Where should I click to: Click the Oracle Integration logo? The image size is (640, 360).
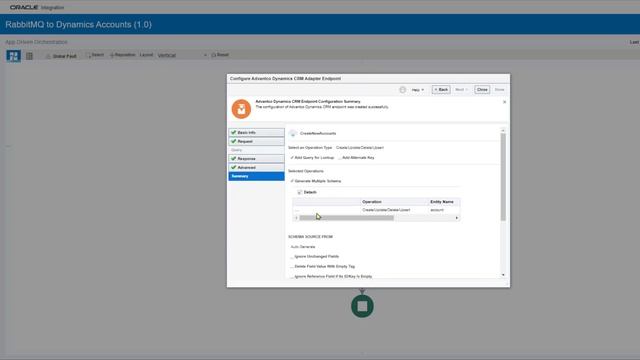tap(37, 7)
